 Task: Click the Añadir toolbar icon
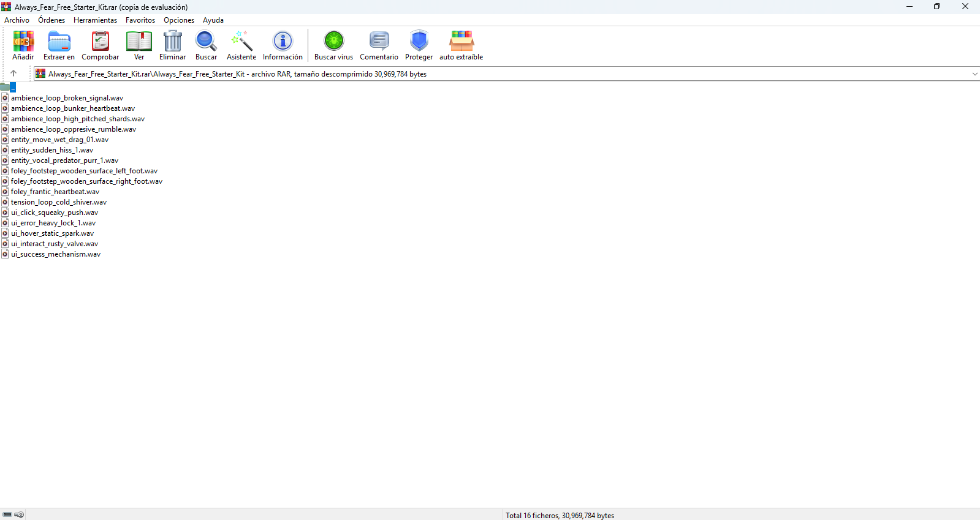tap(23, 45)
